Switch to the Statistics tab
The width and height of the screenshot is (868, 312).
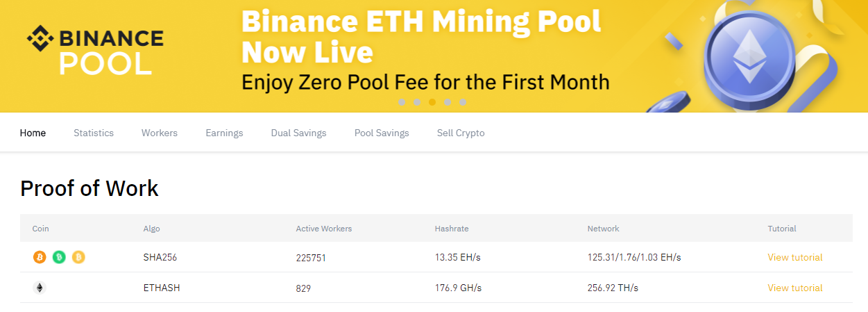coord(94,133)
